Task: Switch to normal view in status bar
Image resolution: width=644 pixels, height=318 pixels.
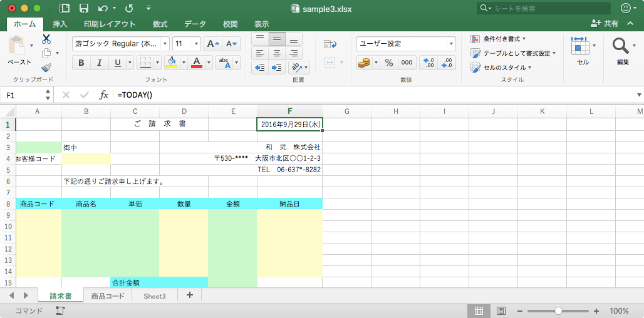Action: 479,310
